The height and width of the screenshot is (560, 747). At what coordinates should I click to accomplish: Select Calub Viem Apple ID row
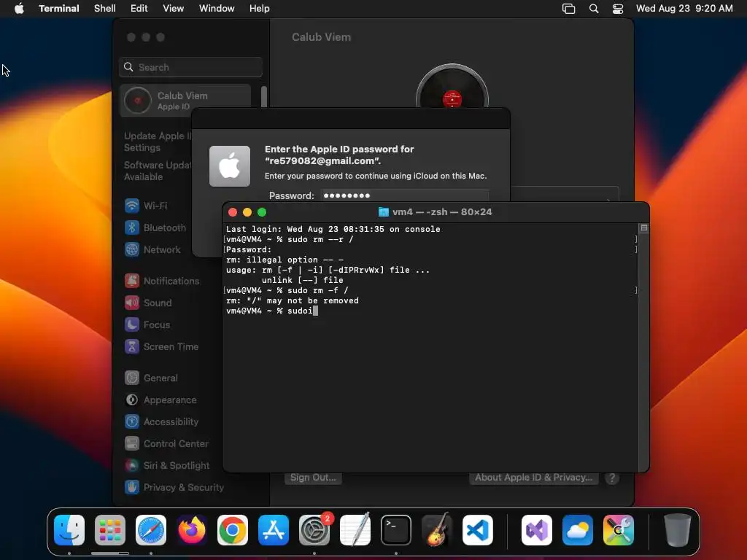click(185, 101)
